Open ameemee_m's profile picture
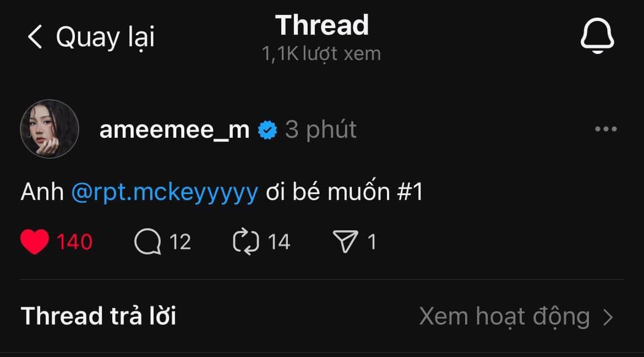Viewport: 644px width, 357px height. pyautogui.click(x=50, y=129)
